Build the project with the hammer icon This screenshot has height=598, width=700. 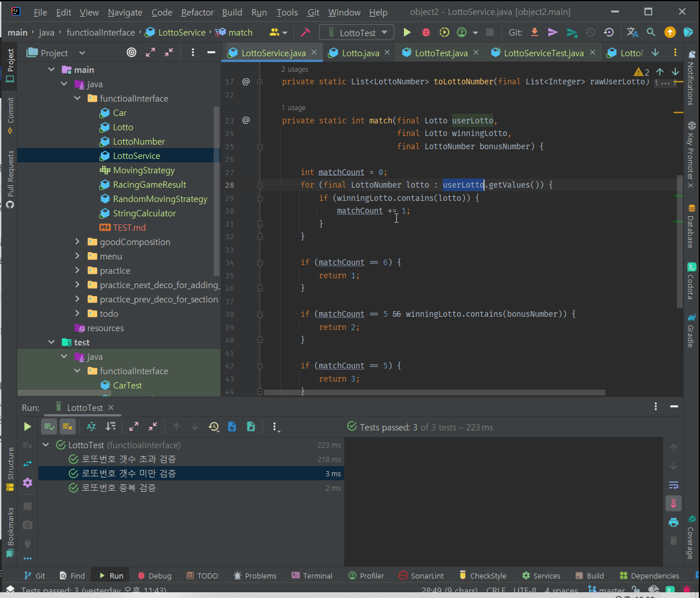(x=305, y=33)
